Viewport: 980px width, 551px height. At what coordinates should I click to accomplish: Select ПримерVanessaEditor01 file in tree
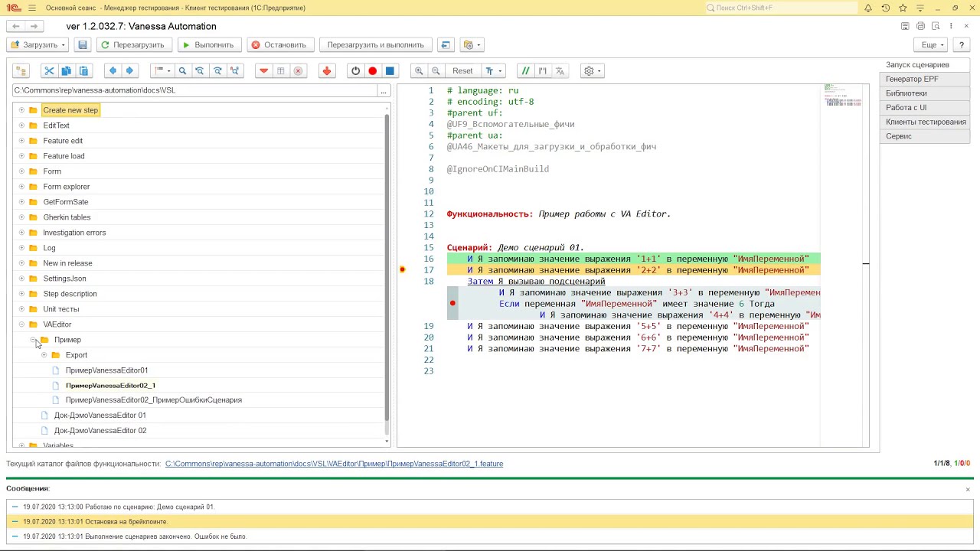tap(106, 370)
